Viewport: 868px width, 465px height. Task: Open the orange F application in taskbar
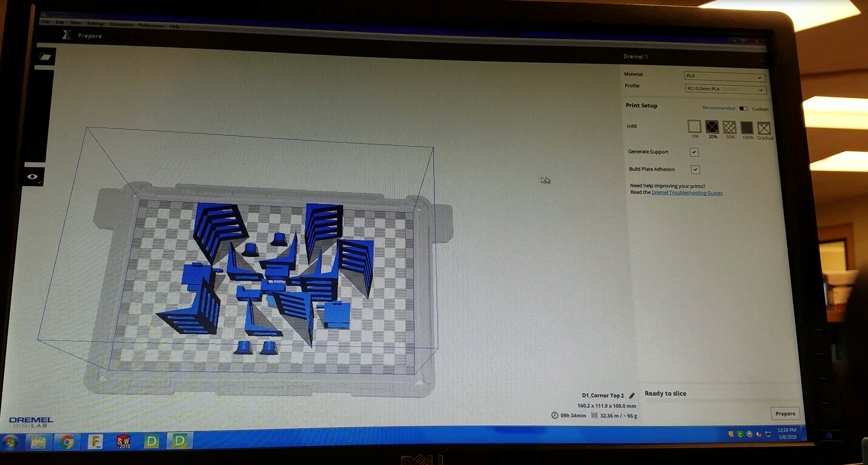pos(95,442)
